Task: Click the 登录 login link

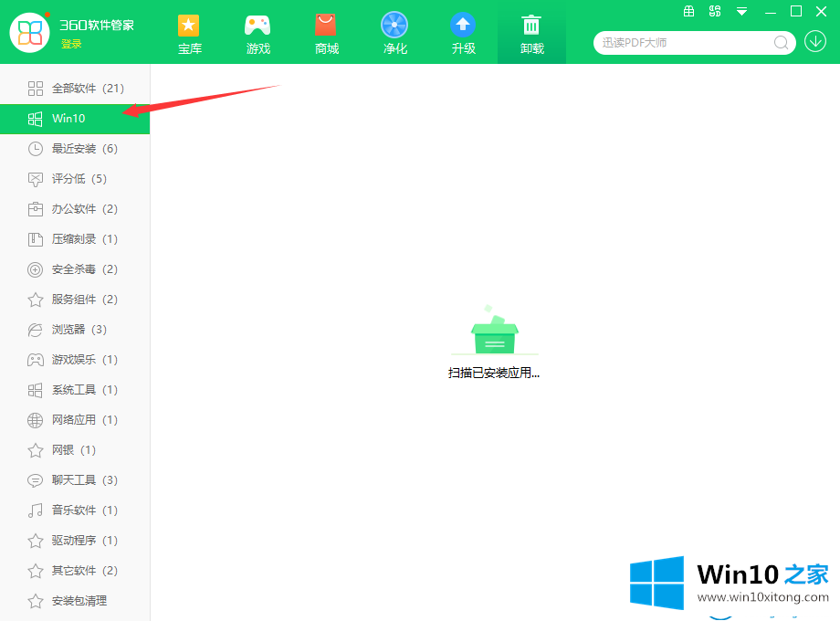Action: point(71,44)
